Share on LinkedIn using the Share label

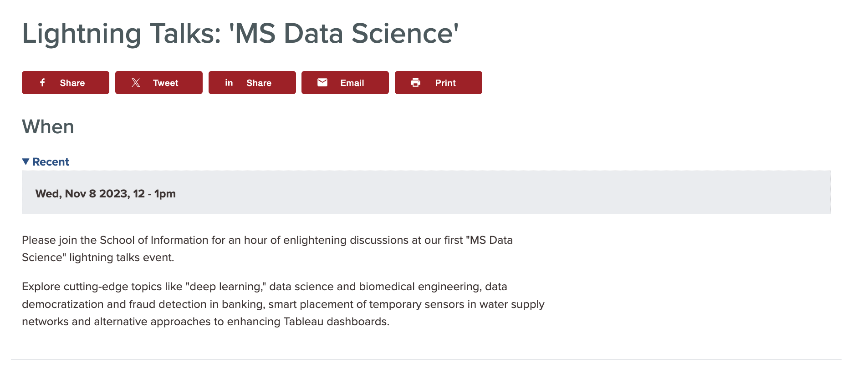tap(259, 83)
